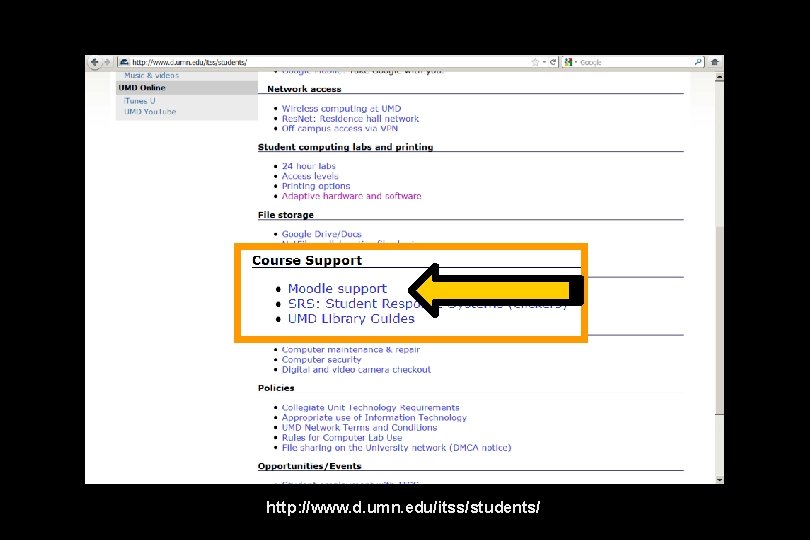Click the scrollbar down arrow

point(719,480)
